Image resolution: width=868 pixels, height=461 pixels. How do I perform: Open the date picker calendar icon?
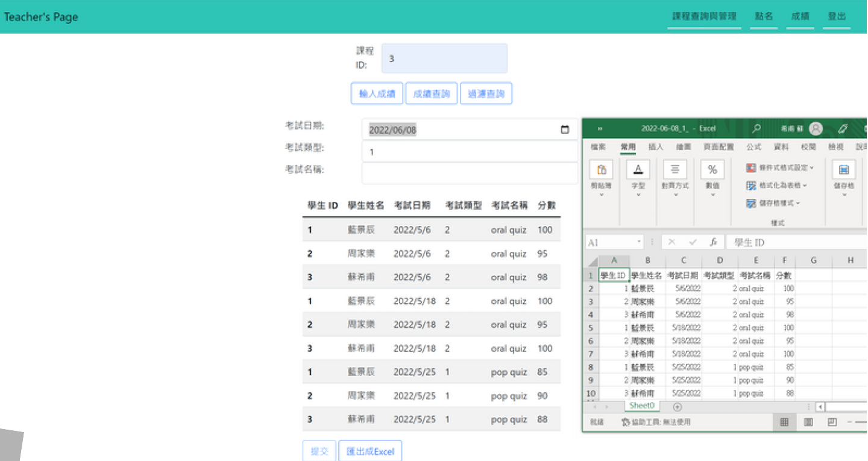coord(565,130)
